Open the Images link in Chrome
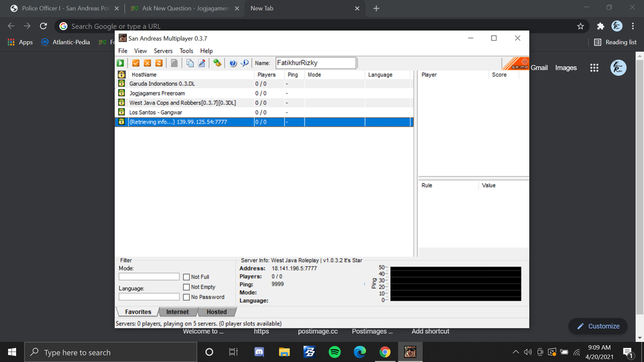This screenshot has width=644, height=362. 566,68
